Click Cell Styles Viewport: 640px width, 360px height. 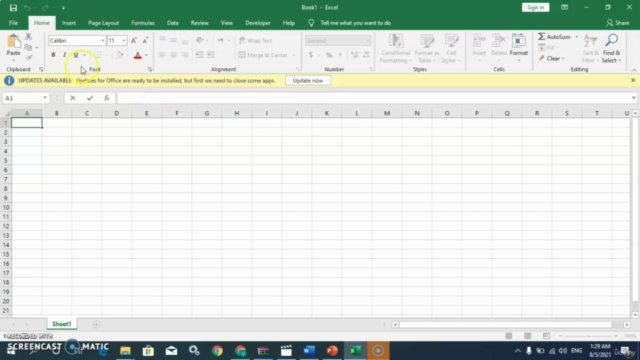click(x=451, y=49)
